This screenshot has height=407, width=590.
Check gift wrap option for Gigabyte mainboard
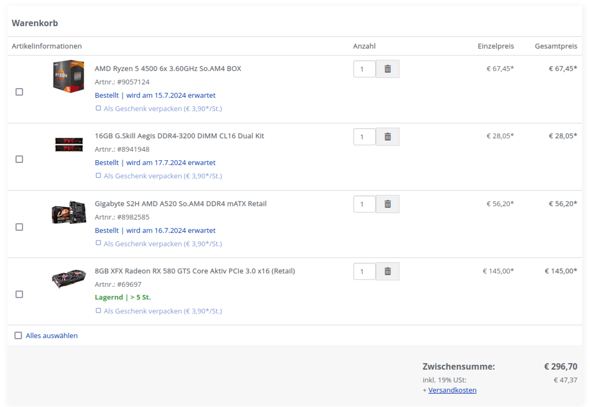(98, 243)
